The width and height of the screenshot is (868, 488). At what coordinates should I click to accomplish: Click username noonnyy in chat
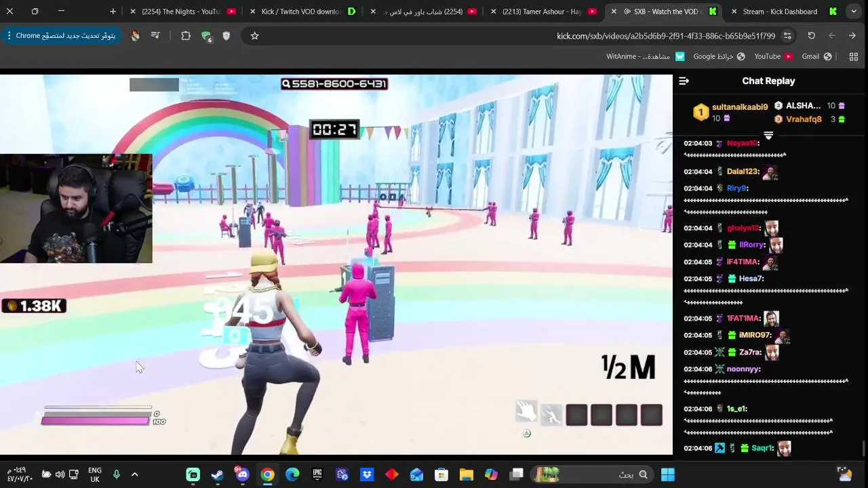click(x=743, y=369)
